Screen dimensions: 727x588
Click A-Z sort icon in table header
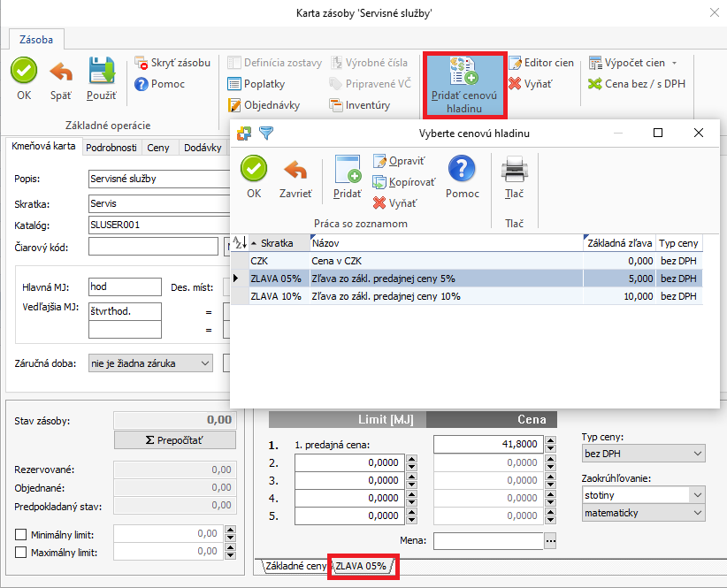point(240,243)
